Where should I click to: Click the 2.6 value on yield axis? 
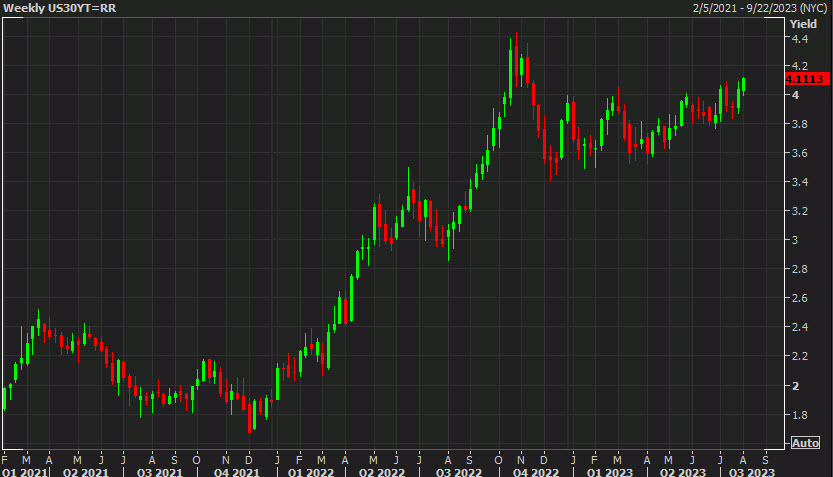800,298
